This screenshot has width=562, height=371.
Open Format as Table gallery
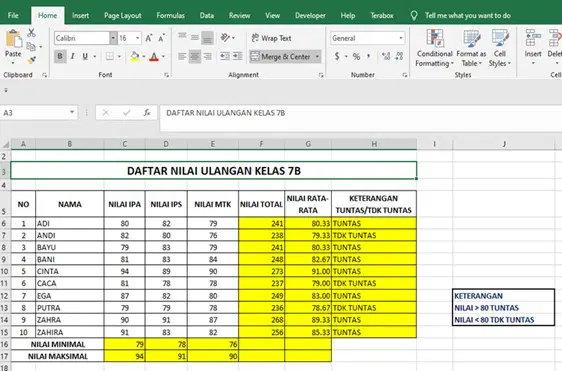coord(471,48)
